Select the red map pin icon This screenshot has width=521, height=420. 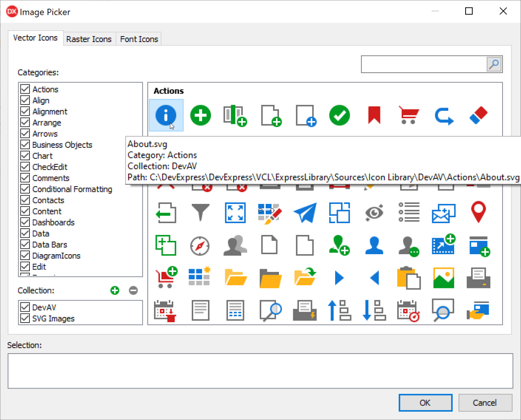click(478, 212)
